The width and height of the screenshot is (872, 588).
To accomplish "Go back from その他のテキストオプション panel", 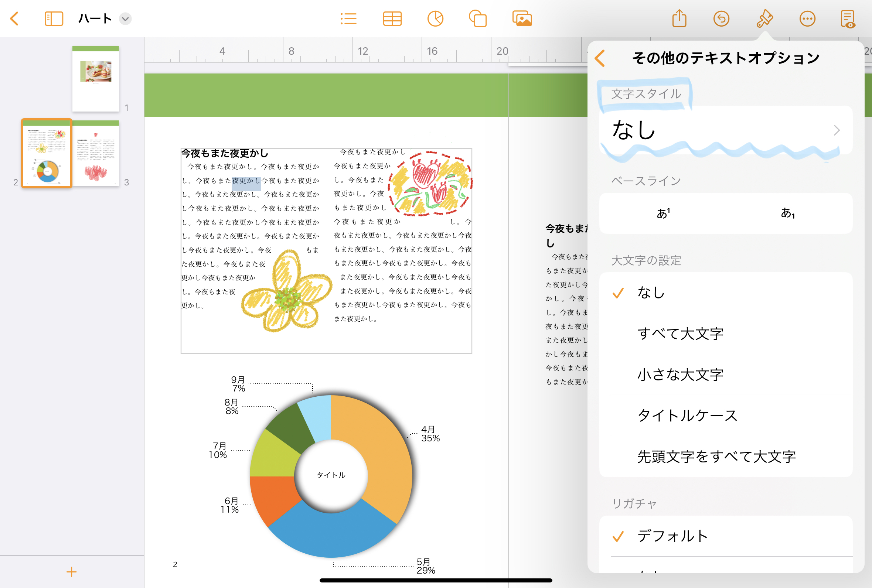I will pos(600,58).
